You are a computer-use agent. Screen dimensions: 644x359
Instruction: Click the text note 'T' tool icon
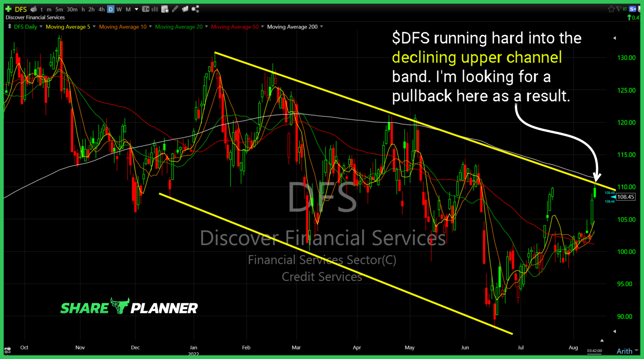(146, 9)
